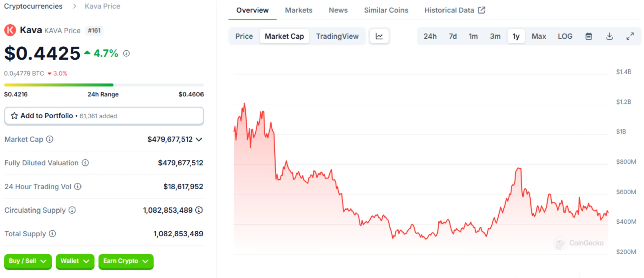Switch the chart to Price view

click(244, 36)
